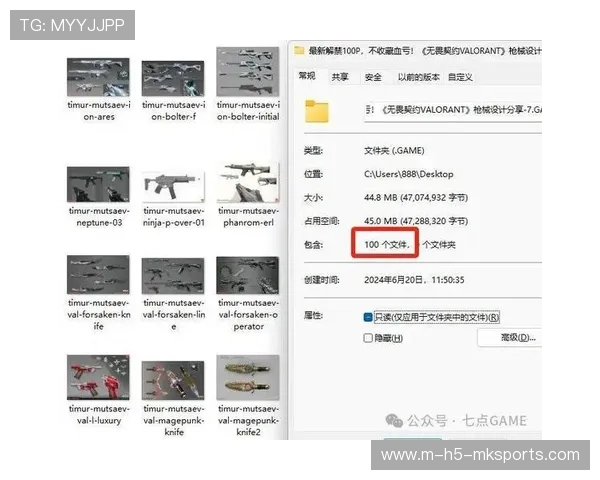Select the val-magepunk-knife image thumbnail
The image size is (600, 480).
point(173,380)
